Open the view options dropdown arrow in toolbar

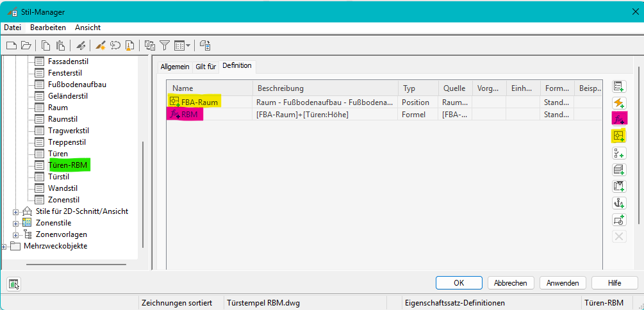pyautogui.click(x=188, y=45)
